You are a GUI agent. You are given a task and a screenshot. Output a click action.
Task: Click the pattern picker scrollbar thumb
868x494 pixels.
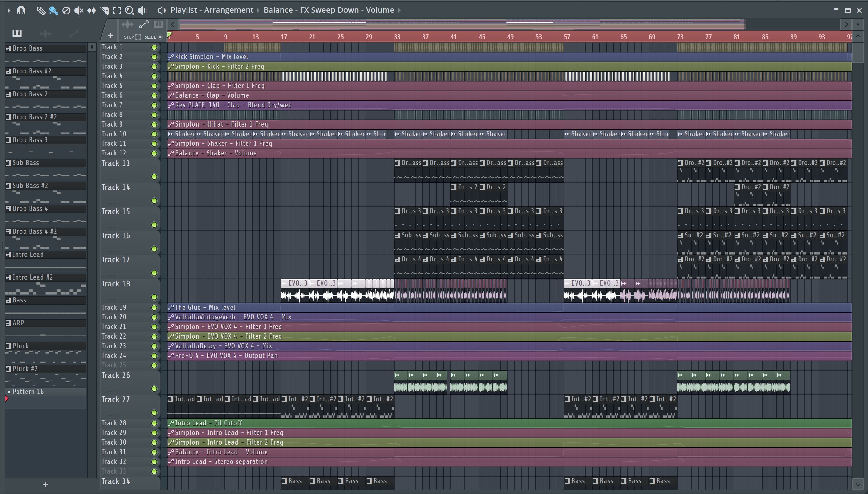tap(92, 47)
